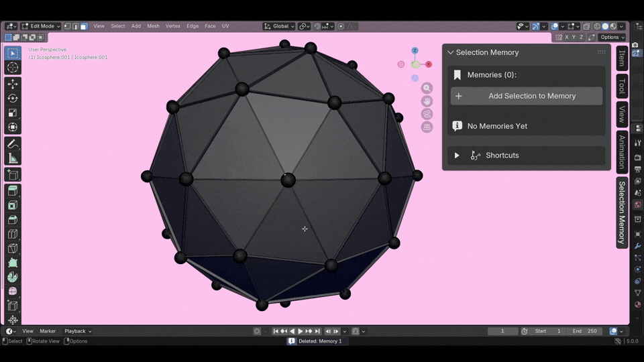The width and height of the screenshot is (644, 362).
Task: Switch to wireframe shading
Action: point(597,26)
